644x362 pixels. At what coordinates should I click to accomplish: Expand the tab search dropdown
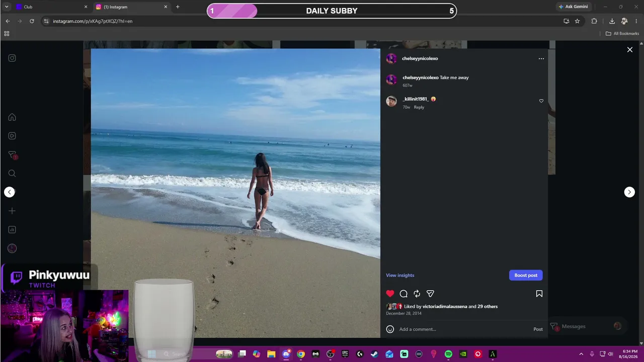click(7, 7)
